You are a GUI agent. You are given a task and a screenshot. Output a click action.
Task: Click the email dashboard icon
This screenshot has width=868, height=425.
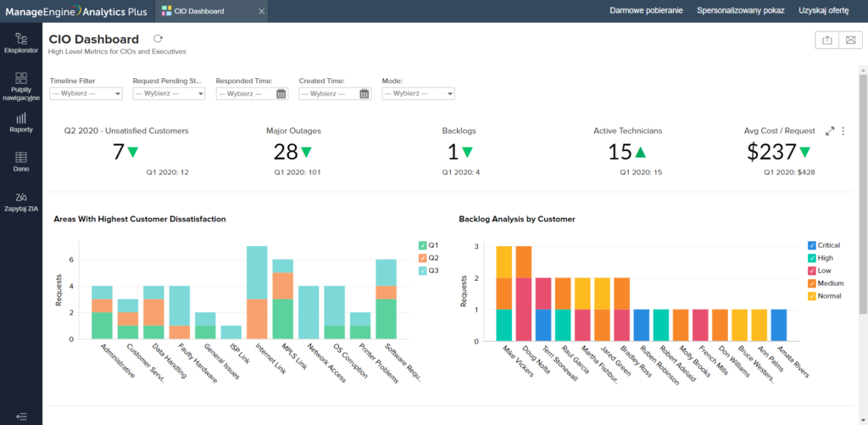click(x=850, y=40)
